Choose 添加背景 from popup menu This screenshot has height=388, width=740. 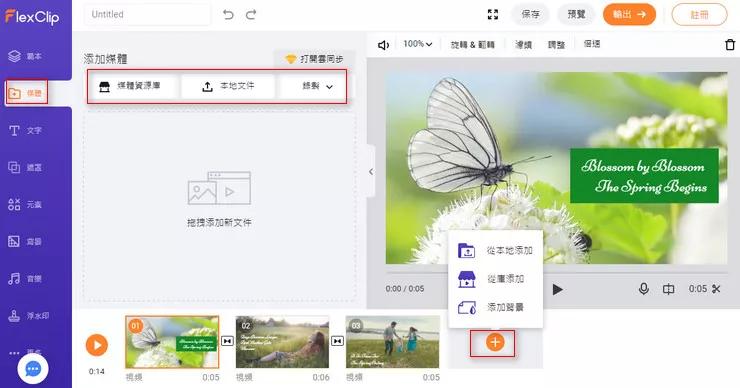coord(495,307)
